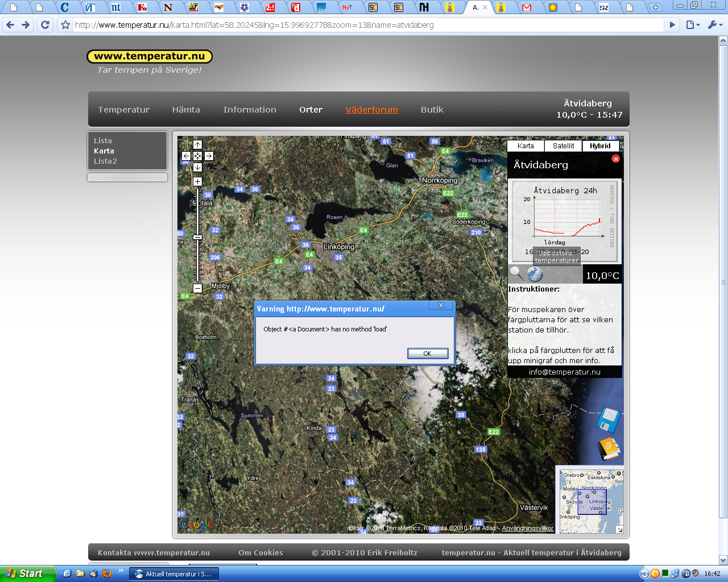The width and height of the screenshot is (728, 582).
Task: Select the Hybrid map type
Action: click(x=600, y=146)
